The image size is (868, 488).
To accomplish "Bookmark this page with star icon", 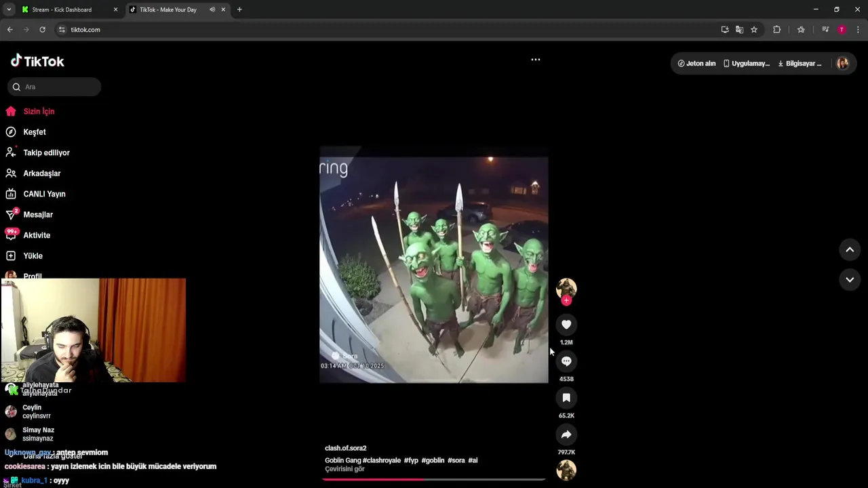I will [754, 30].
